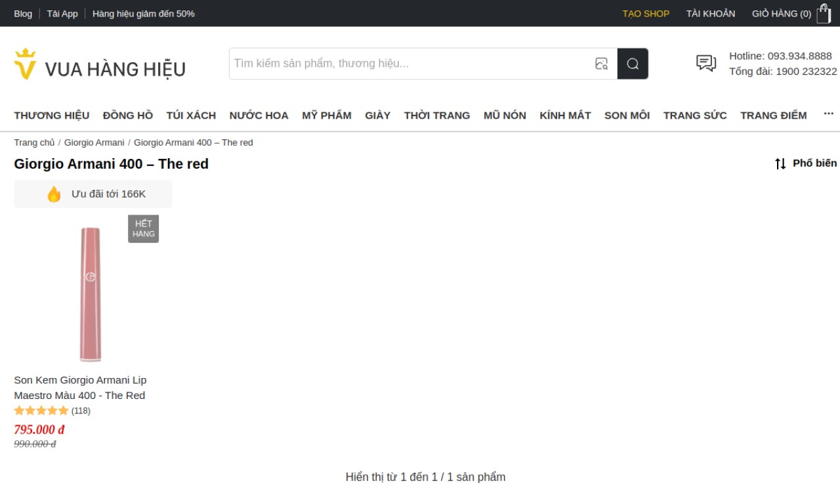The width and height of the screenshot is (840, 504).
Task: Click the Tổng đài 1900 232322 number
Action: [783, 72]
